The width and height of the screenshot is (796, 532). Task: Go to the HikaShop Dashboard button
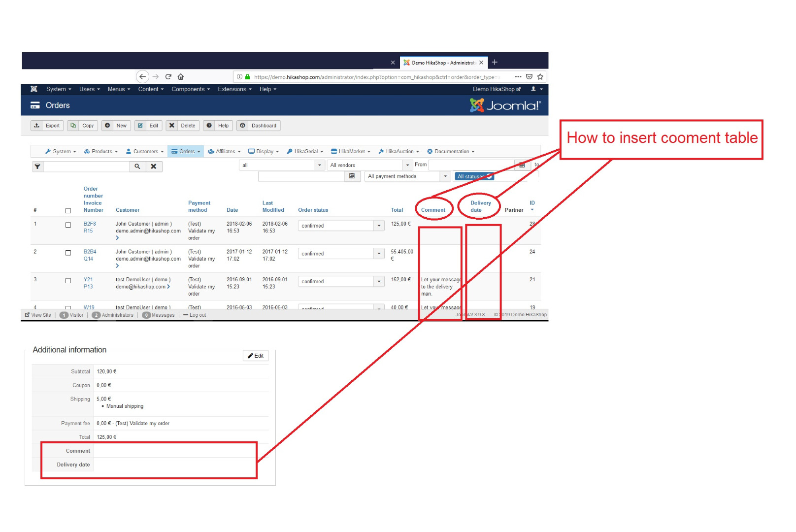(x=259, y=126)
